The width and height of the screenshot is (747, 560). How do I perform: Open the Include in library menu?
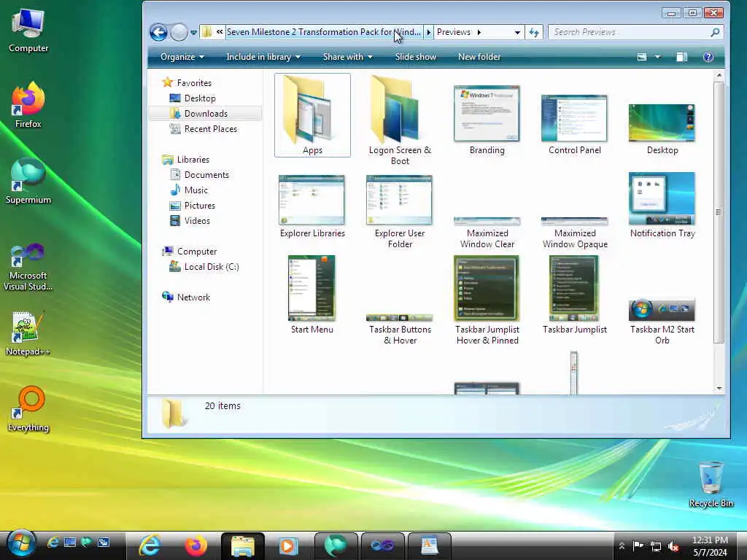coord(263,57)
